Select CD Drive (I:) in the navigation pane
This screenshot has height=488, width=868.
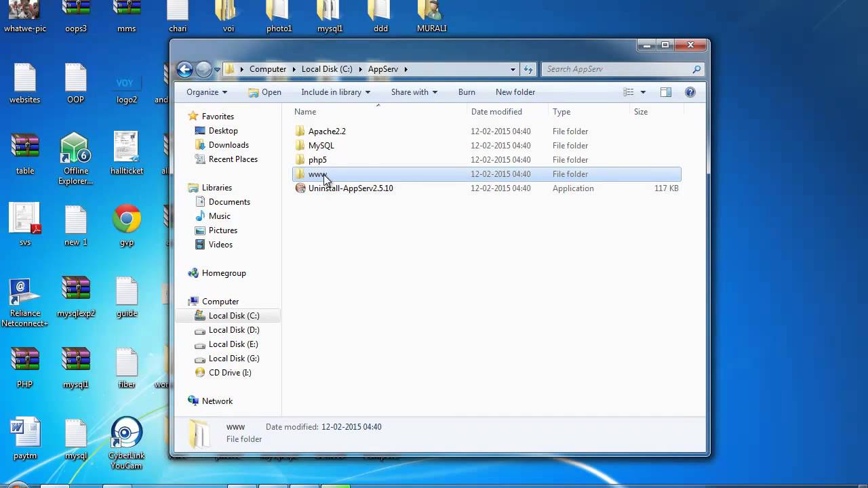pyautogui.click(x=229, y=373)
